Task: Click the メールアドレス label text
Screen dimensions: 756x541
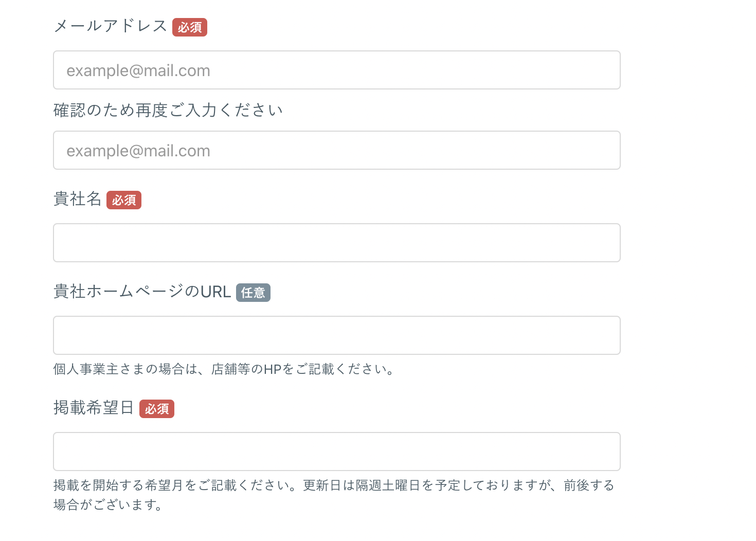Action: click(110, 26)
